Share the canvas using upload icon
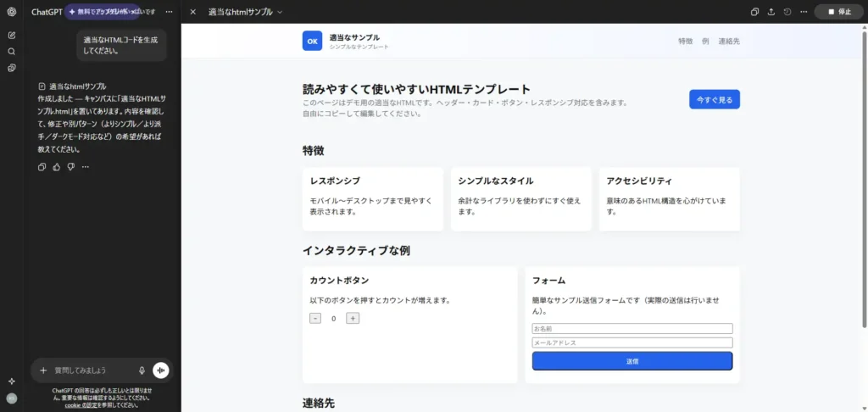 click(771, 12)
